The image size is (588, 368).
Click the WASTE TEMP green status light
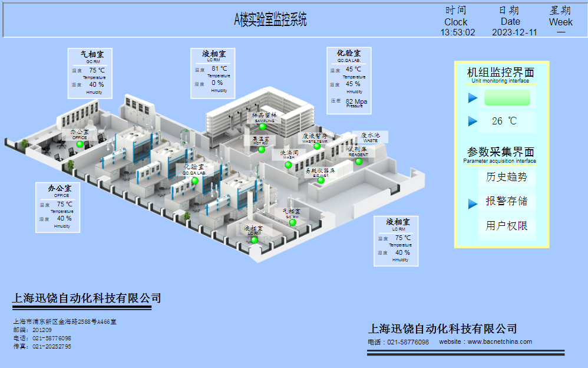pos(317,146)
